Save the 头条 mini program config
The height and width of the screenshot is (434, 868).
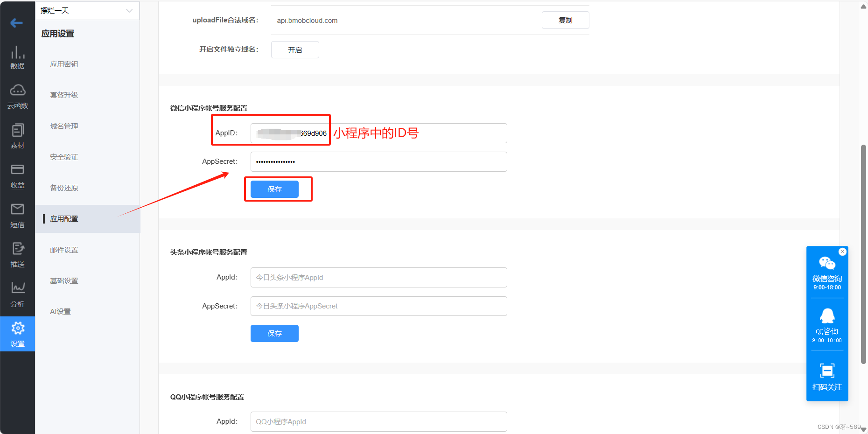tap(274, 333)
